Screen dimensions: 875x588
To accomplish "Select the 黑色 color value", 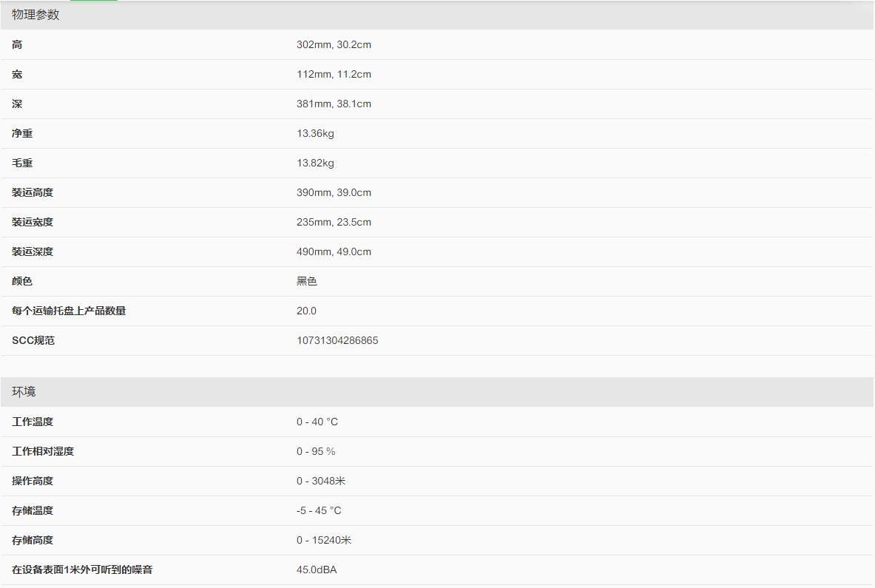I will tap(307, 281).
